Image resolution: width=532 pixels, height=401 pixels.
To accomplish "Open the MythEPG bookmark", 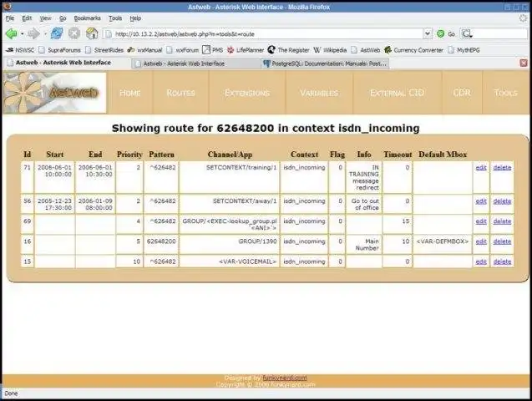I will (464, 50).
